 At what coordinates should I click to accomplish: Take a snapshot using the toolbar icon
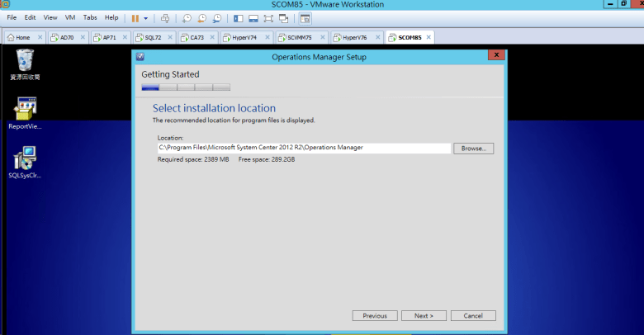(187, 17)
